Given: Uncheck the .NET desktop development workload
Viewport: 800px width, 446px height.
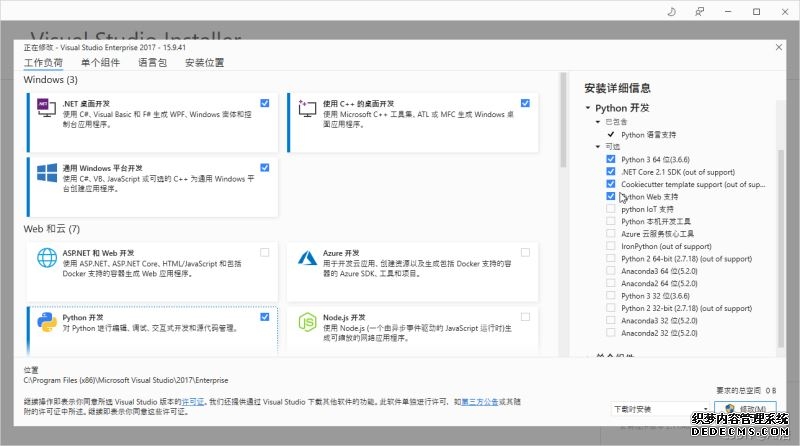Looking at the screenshot, I should click(x=265, y=103).
